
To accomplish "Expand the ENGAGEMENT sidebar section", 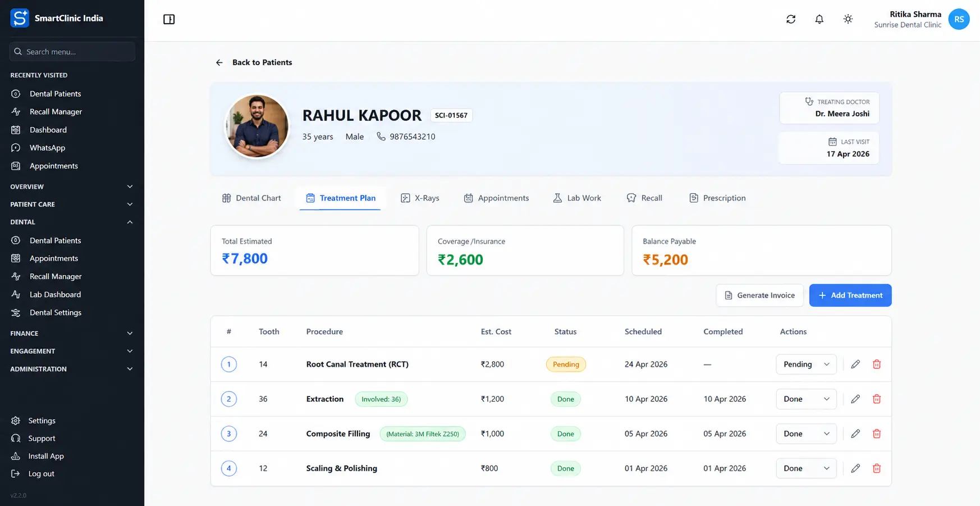I will tap(72, 352).
